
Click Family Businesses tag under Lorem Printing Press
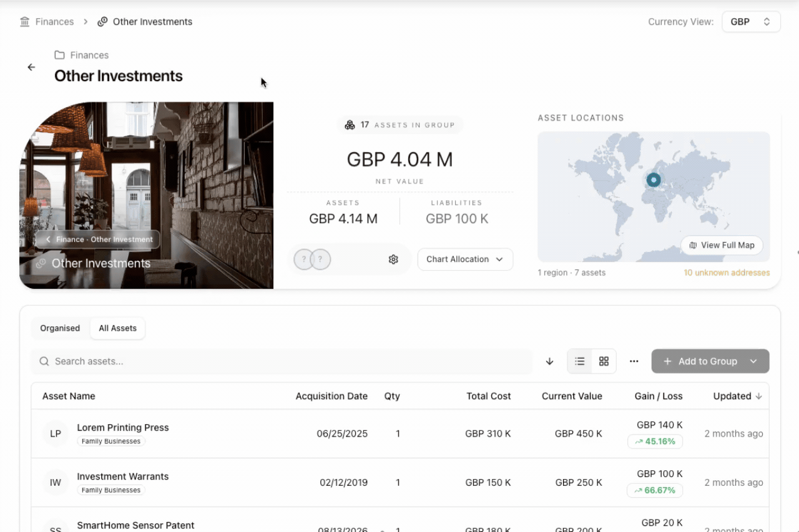(x=111, y=442)
